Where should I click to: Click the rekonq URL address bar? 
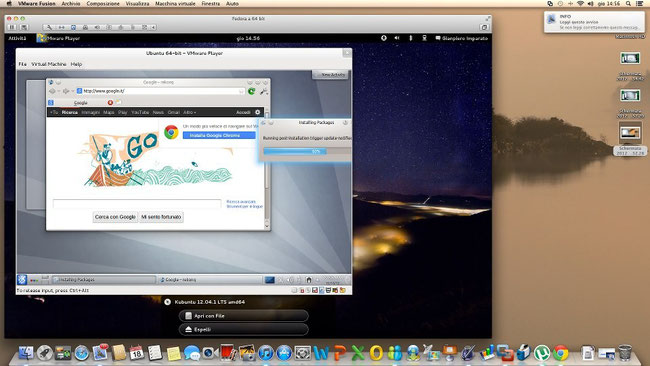[x=160, y=91]
